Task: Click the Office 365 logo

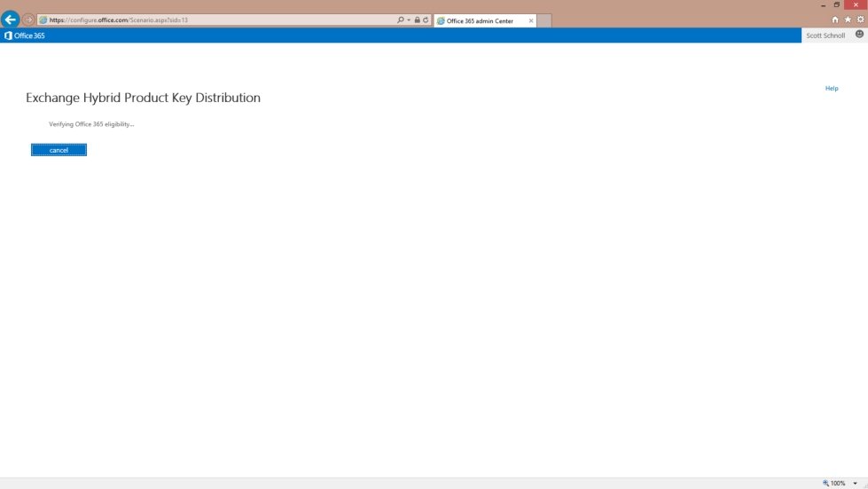Action: click(x=24, y=35)
